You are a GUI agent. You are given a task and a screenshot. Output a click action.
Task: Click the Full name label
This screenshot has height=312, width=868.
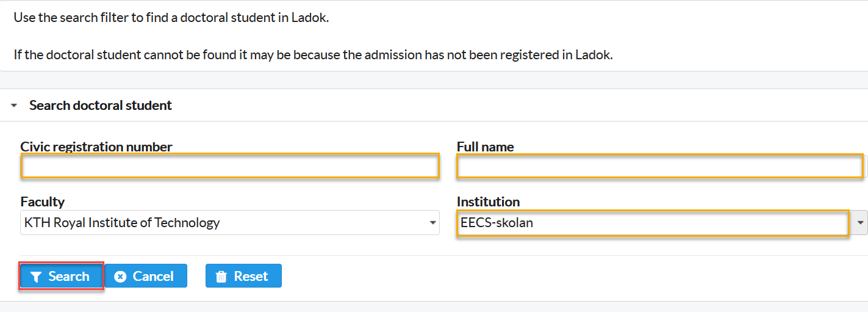486,147
